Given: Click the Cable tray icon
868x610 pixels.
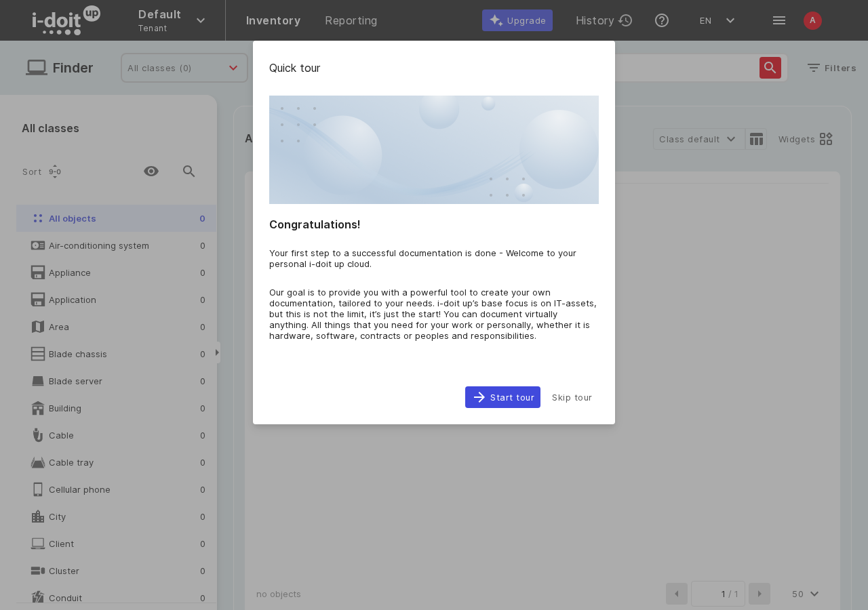Looking at the screenshot, I should tap(38, 462).
